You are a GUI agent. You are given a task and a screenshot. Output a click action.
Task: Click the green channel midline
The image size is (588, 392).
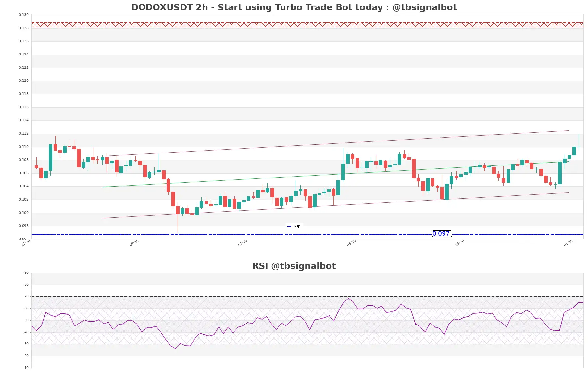(x=336, y=175)
